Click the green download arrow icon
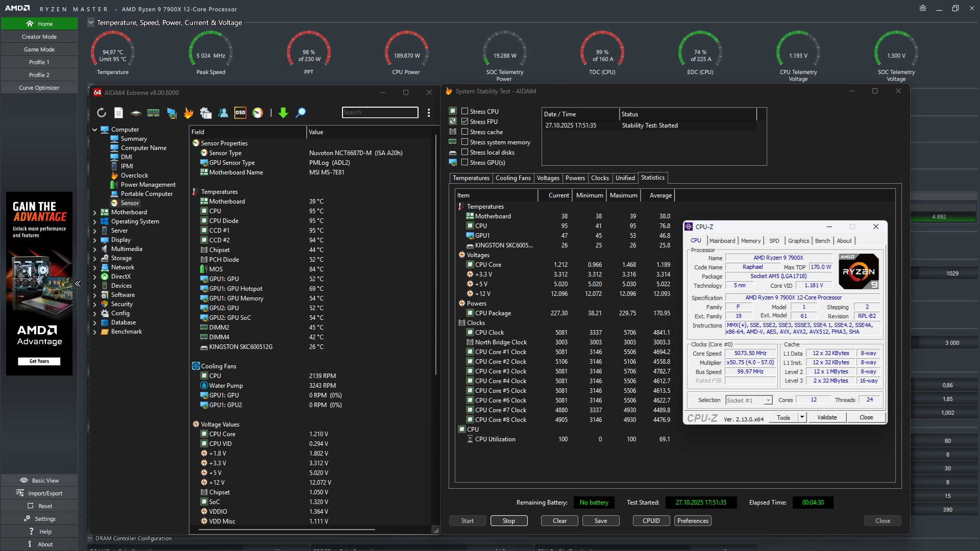 pos(283,113)
